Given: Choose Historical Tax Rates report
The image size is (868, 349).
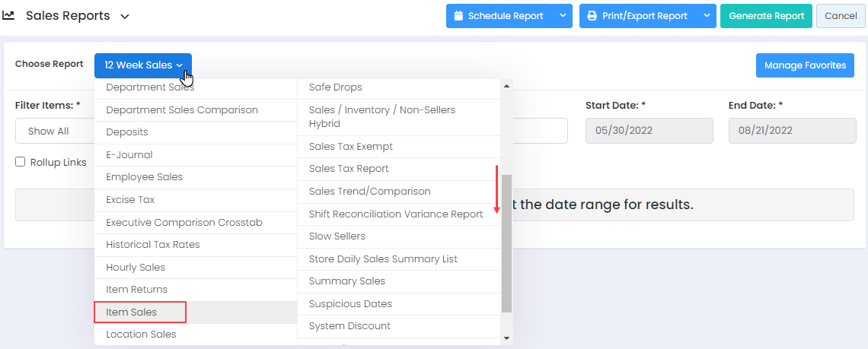Looking at the screenshot, I should click(x=196, y=245).
